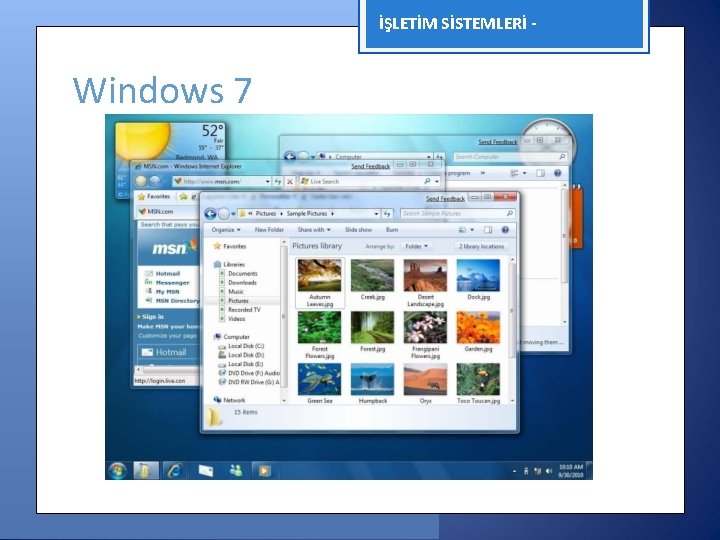Select Desert Landscape.jpg thumbnail
This screenshot has width=720, height=540.
(x=425, y=276)
